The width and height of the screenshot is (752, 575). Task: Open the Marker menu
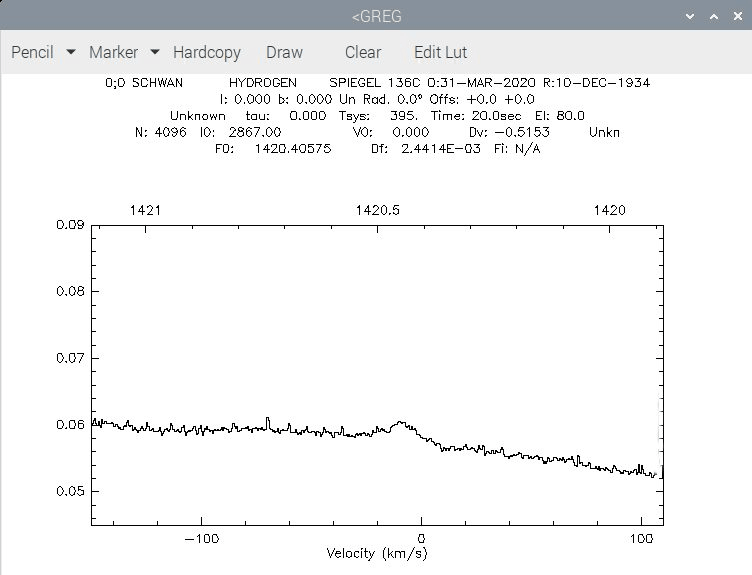coord(113,52)
